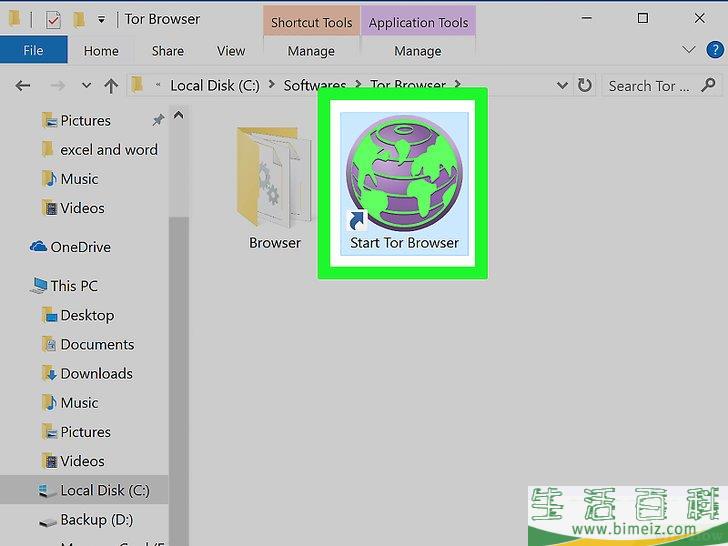Viewport: 728px width, 546px height.
Task: Select Local Disk (C:) in navigation pane
Action: coord(84,490)
